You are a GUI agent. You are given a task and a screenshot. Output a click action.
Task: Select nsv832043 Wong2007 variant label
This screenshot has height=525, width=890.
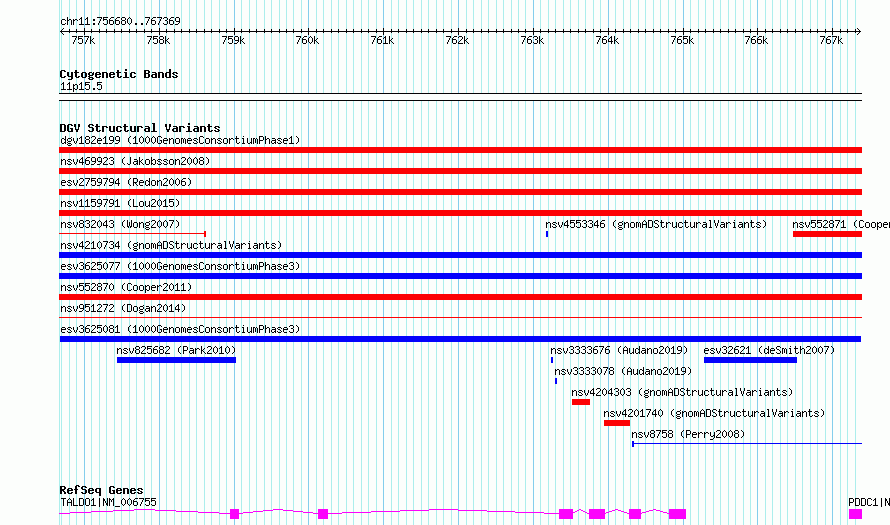pyautogui.click(x=120, y=224)
